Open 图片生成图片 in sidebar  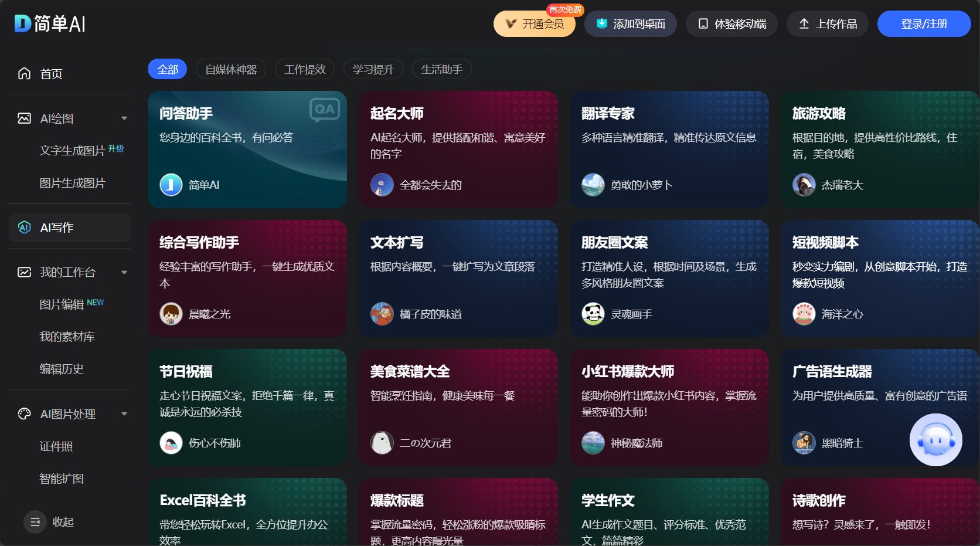72,183
